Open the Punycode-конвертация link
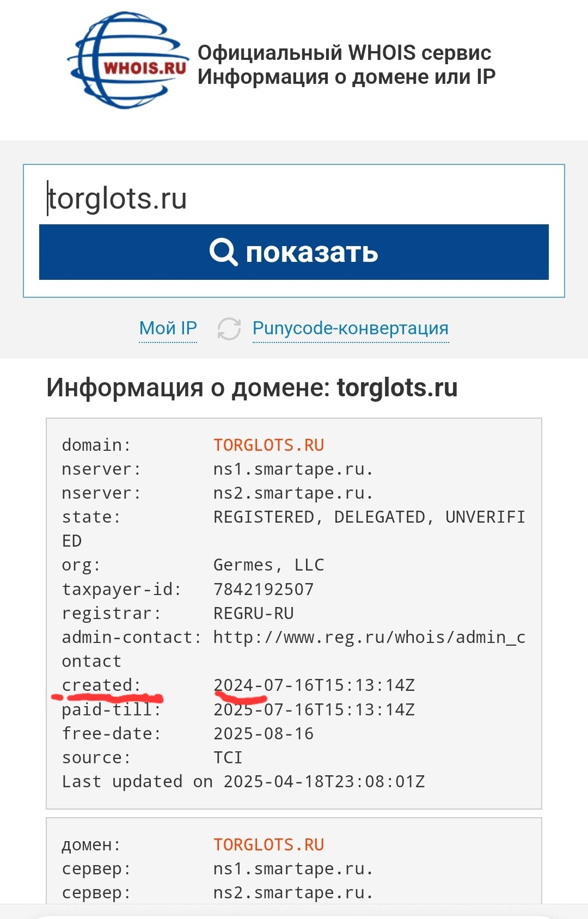588x919 pixels. click(350, 328)
